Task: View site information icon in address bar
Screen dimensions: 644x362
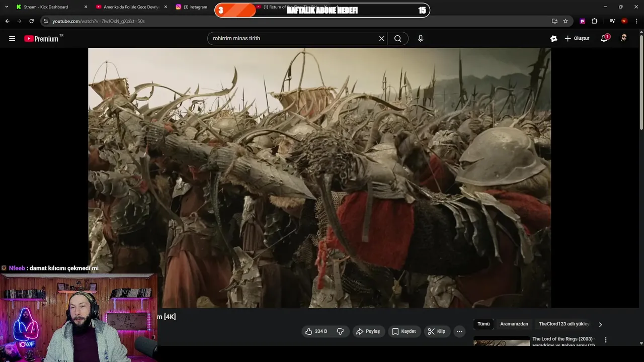Action: tap(46, 21)
